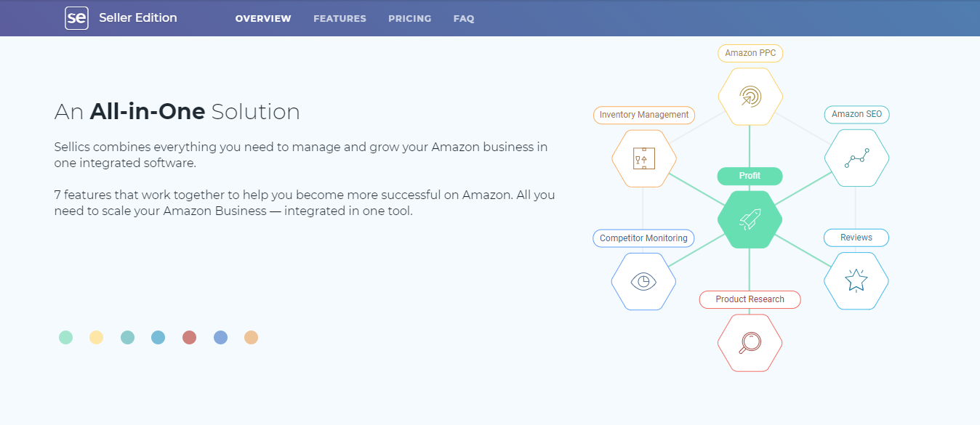Select the Amazon PPC target hexagon icon

pos(750,97)
